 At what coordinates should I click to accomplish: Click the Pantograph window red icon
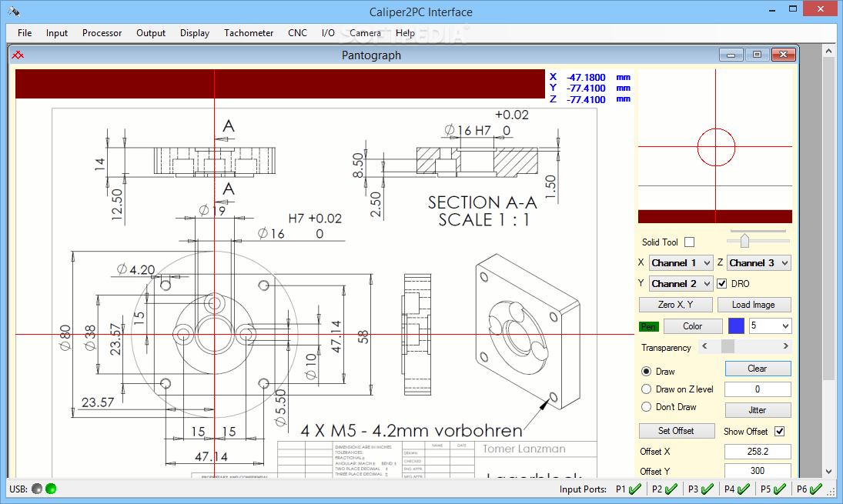[x=18, y=55]
